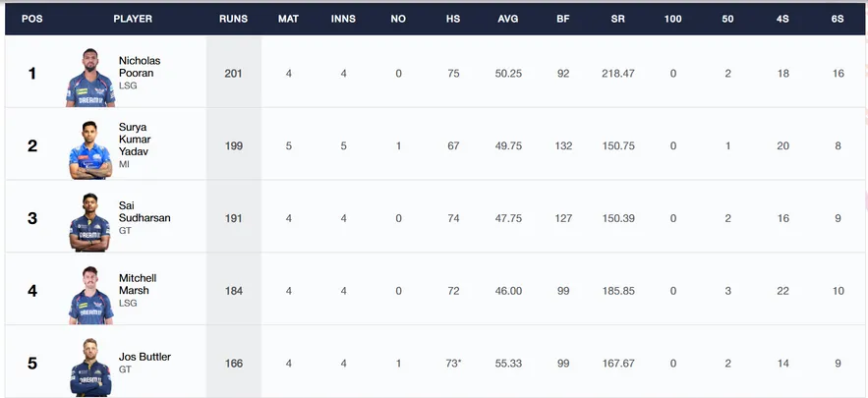Open Sai Sudharsan's profile picture
Viewport: 868px width, 398px height.
pyautogui.click(x=90, y=222)
